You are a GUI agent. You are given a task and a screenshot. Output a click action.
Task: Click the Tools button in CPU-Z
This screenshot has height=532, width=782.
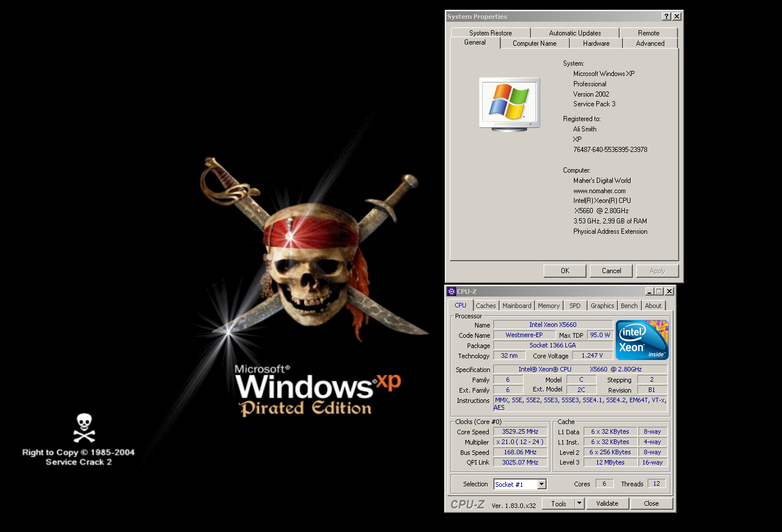point(559,503)
